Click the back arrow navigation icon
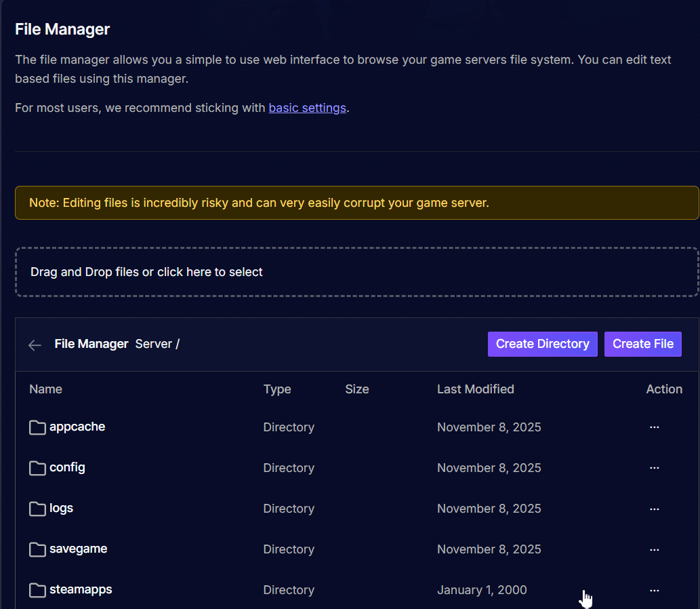The width and height of the screenshot is (700, 609). [x=34, y=345]
